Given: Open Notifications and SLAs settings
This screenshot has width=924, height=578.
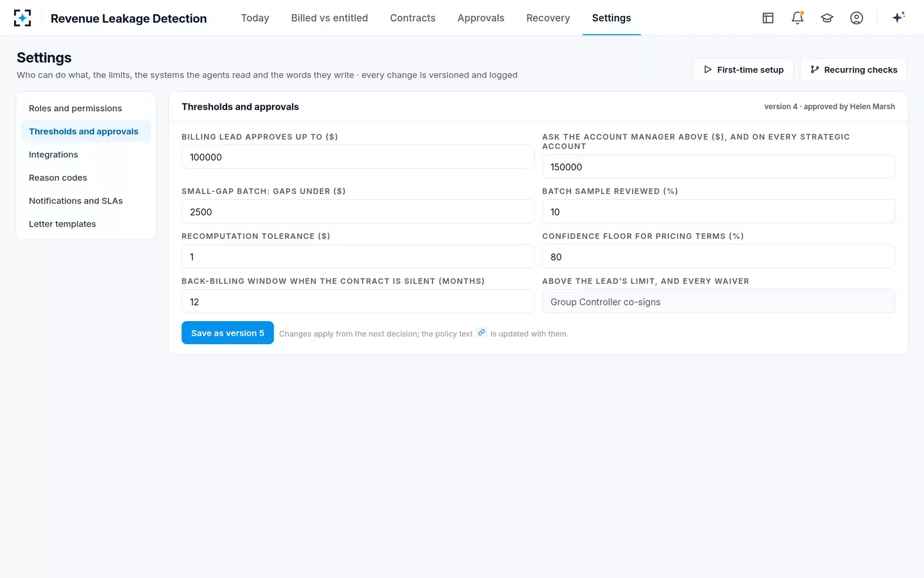Looking at the screenshot, I should [86, 201].
